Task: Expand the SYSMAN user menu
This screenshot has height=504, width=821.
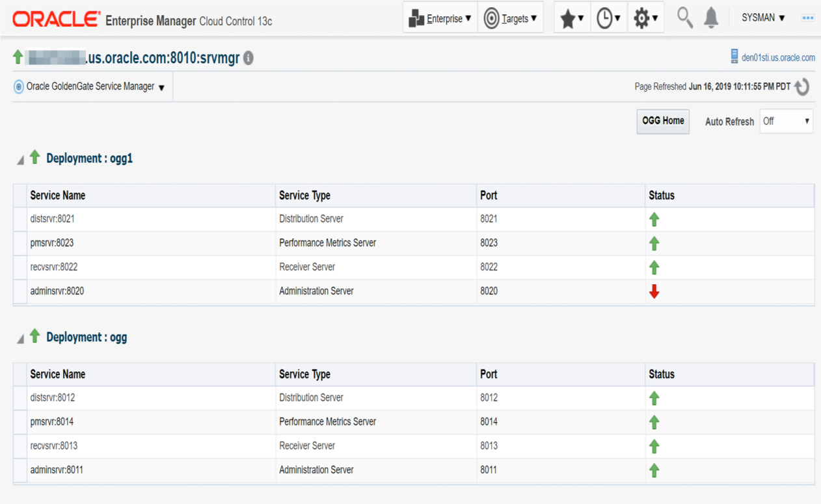Action: pyautogui.click(x=763, y=18)
